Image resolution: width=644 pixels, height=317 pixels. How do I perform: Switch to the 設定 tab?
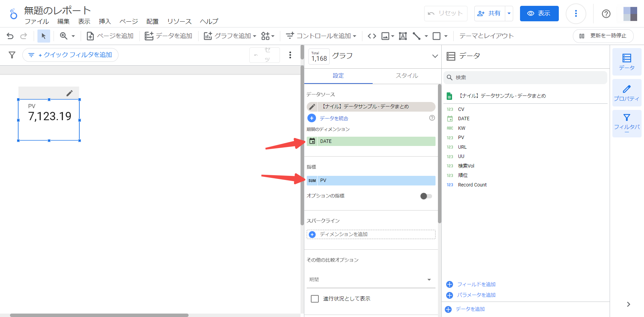[338, 76]
